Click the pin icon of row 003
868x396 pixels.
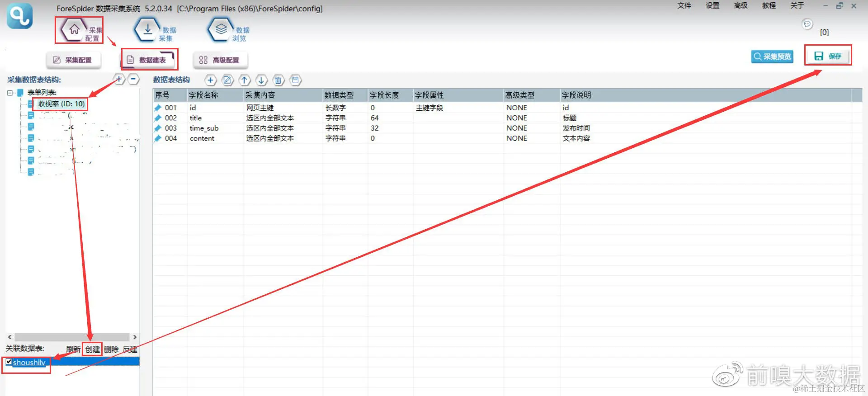[x=158, y=128]
